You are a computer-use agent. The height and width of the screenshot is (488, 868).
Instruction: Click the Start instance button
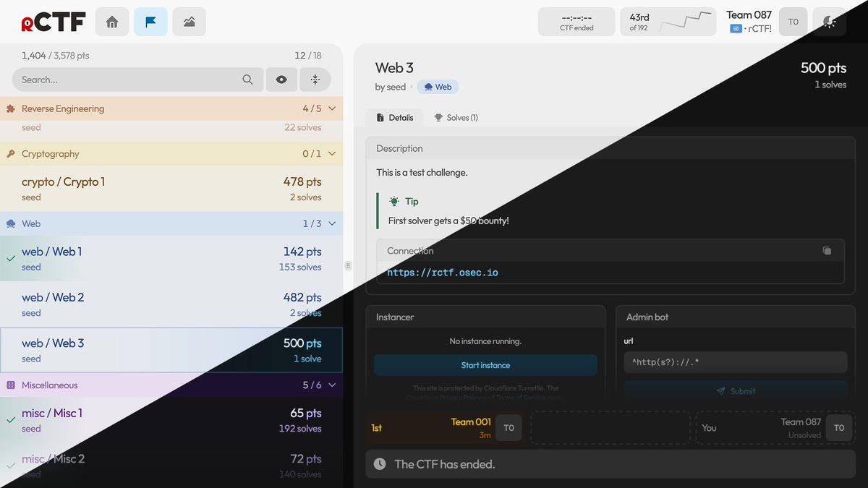point(485,365)
